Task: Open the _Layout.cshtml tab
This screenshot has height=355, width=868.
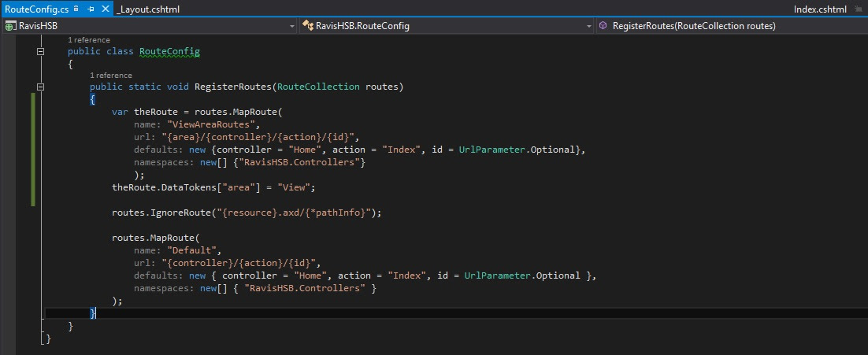Action: tap(148, 9)
